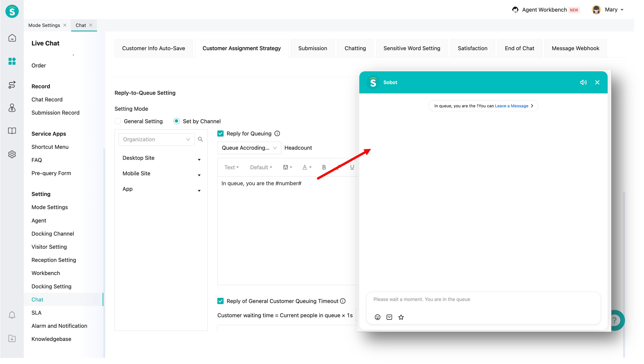The image size is (644, 364).
Task: Open the Mode Settings page tab
Action: (44, 25)
